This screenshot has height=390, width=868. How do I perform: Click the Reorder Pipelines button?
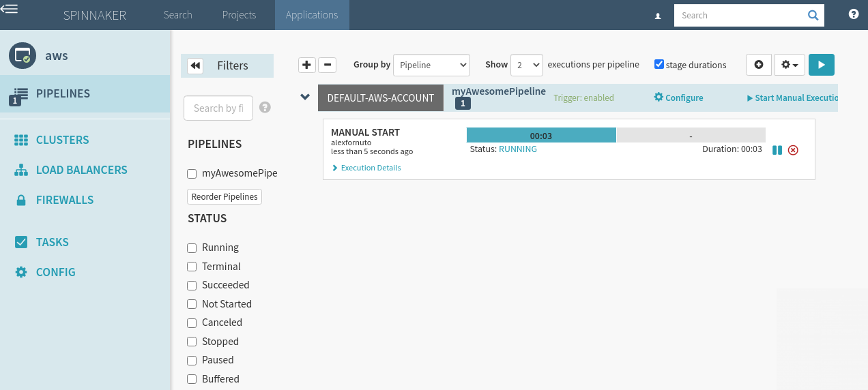(x=225, y=196)
